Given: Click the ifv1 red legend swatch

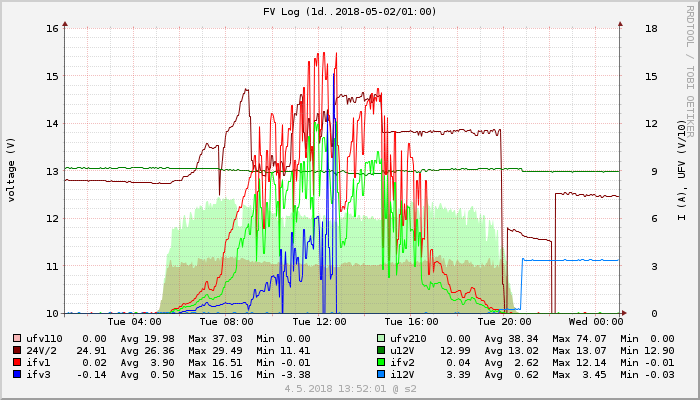Looking at the screenshot, I should click(17, 363).
